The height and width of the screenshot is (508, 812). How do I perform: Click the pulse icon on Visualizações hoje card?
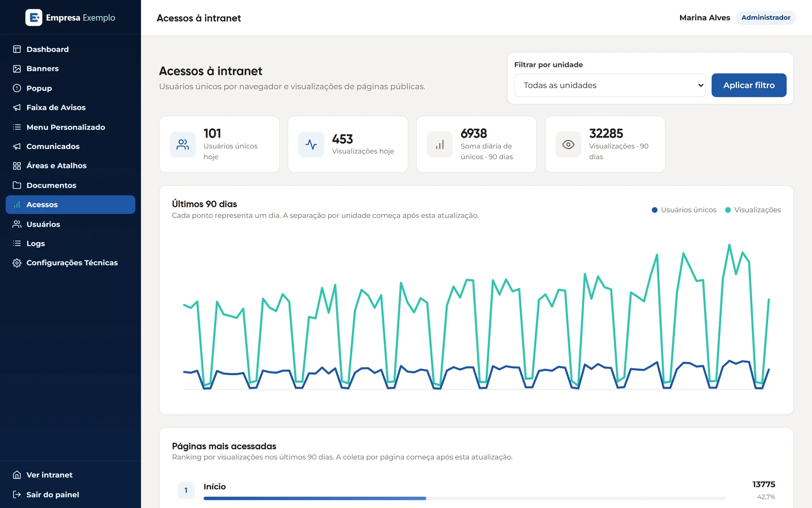(x=311, y=145)
